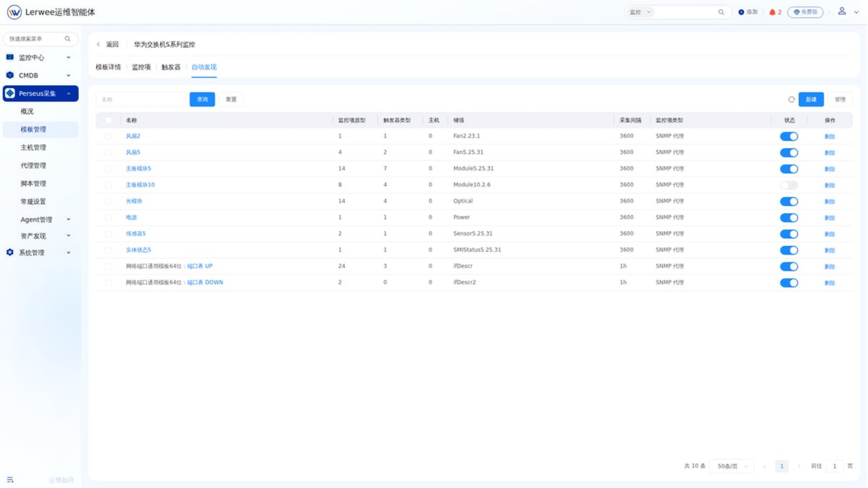Screen dimensions: 868x488
Task: Click the magnifier icon in the sidebar menu search
Action: pyautogui.click(x=67, y=39)
